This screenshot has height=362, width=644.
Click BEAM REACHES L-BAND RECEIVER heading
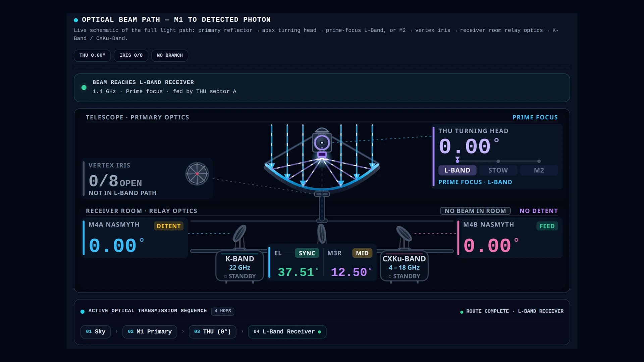tap(143, 82)
